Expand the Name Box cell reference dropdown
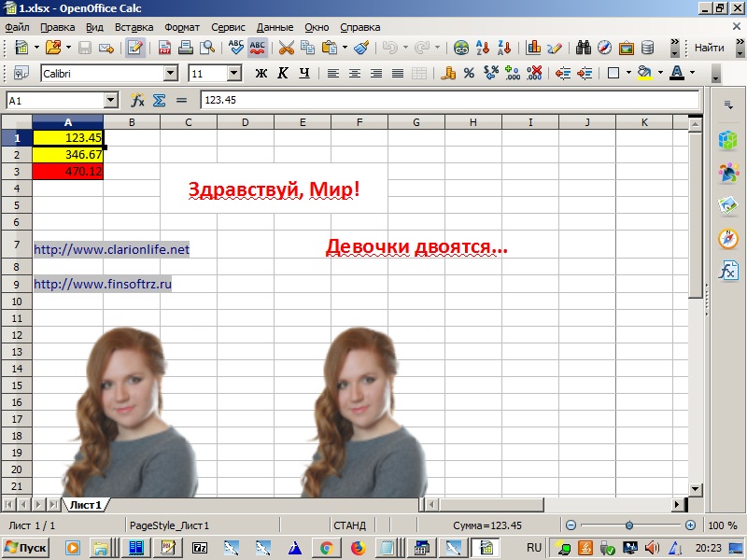Viewport: 747px width, 560px height. [111, 100]
